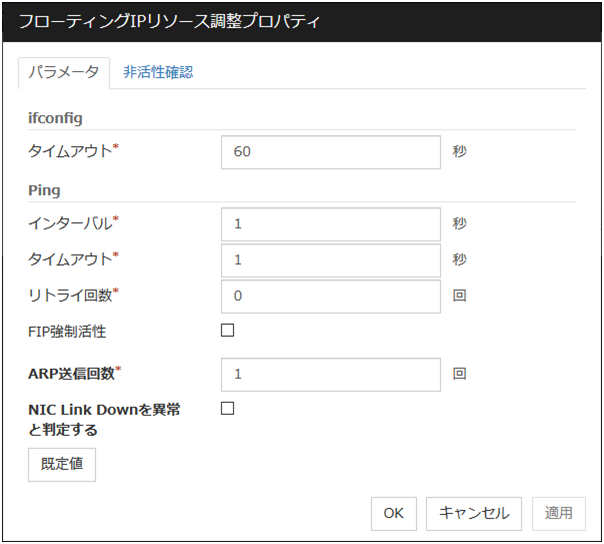
Task: Click the 適用 apply button
Action: (x=558, y=513)
